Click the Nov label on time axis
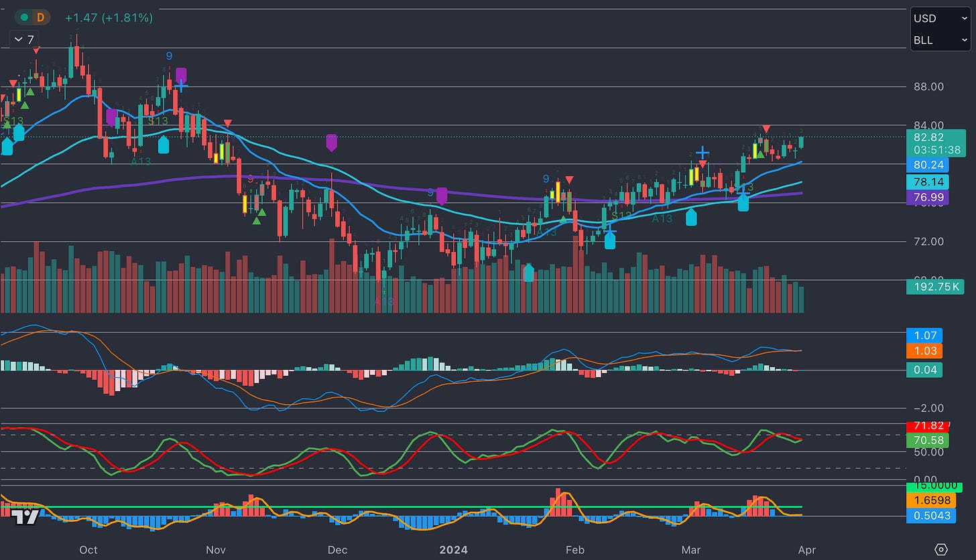This screenshot has height=560, width=976. tap(216, 549)
